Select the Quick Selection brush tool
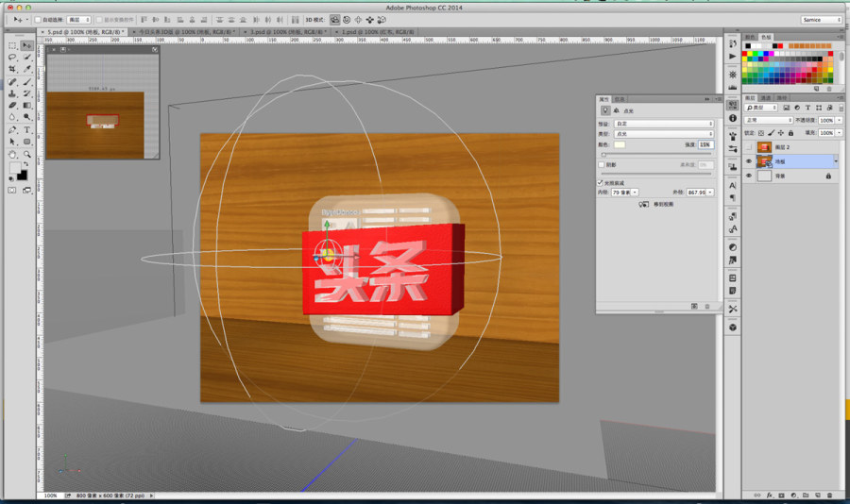The image size is (850, 504). coord(26,58)
